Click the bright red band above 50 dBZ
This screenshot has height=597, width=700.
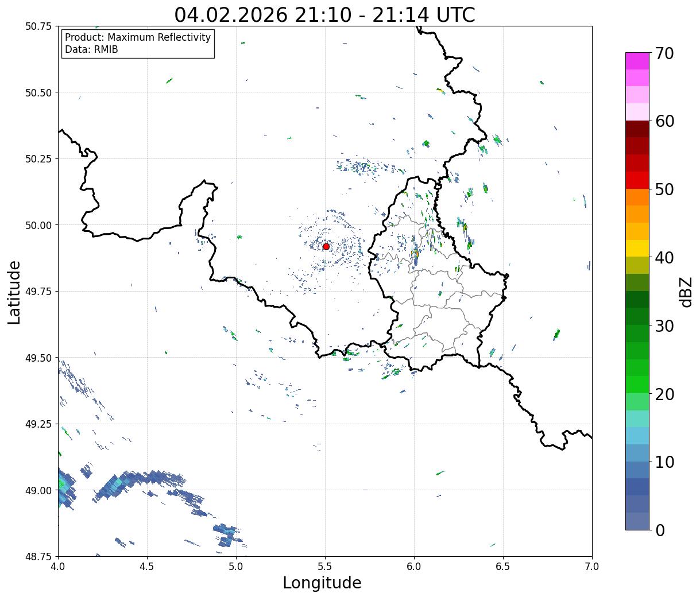pyautogui.click(x=637, y=180)
